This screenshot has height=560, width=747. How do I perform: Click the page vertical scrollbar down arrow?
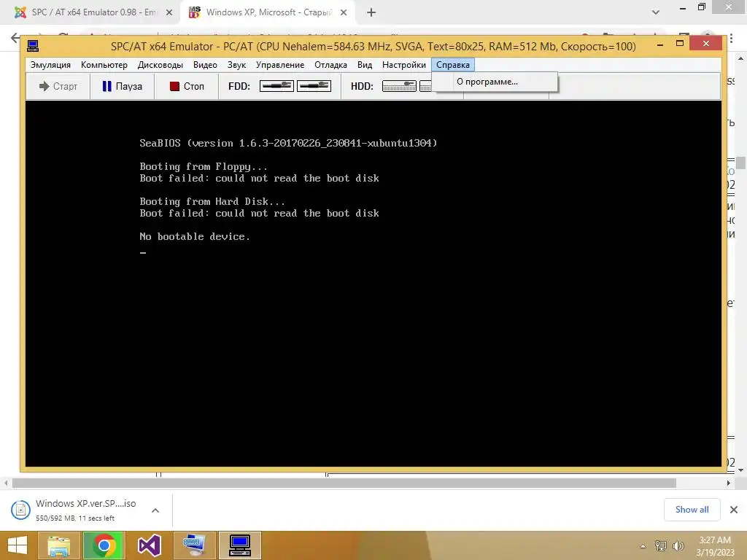[x=741, y=470]
